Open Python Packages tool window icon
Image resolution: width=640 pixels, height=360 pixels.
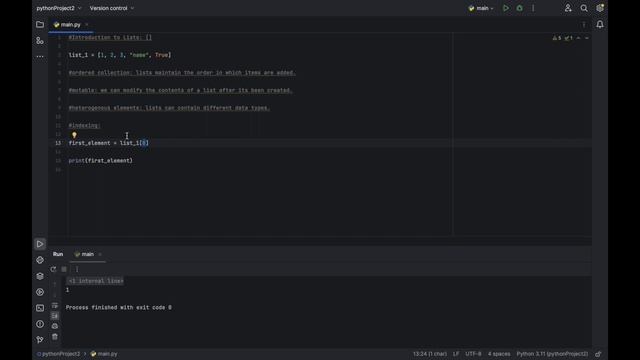[x=40, y=260]
